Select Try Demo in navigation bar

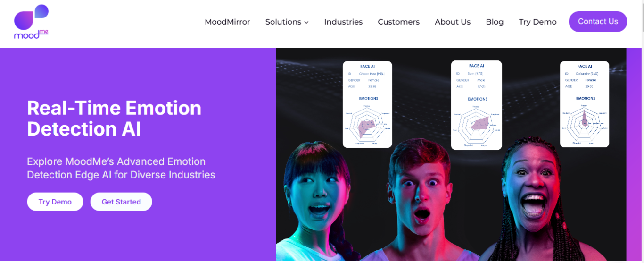pyautogui.click(x=537, y=22)
